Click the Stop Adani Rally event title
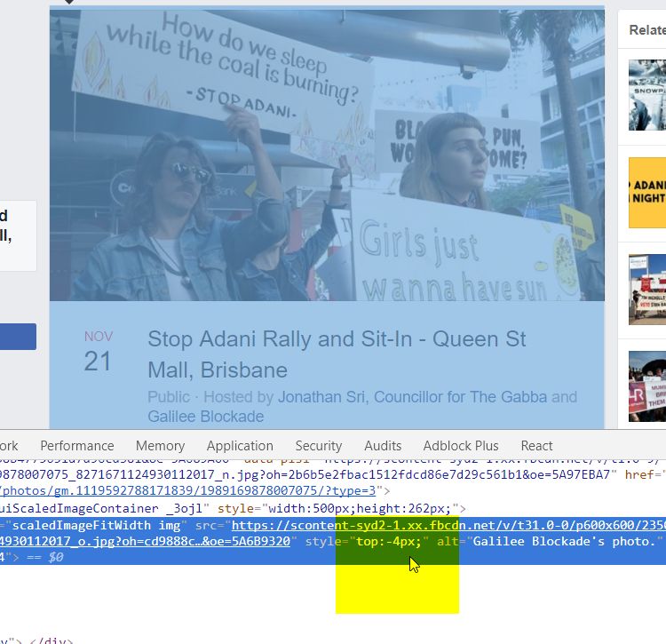Viewport: 666px width, 644px height. (337, 354)
